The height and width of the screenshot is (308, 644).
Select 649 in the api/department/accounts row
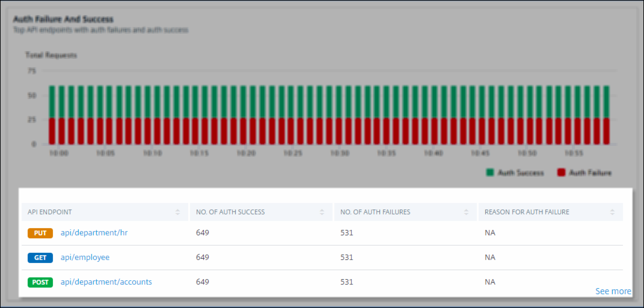click(202, 282)
